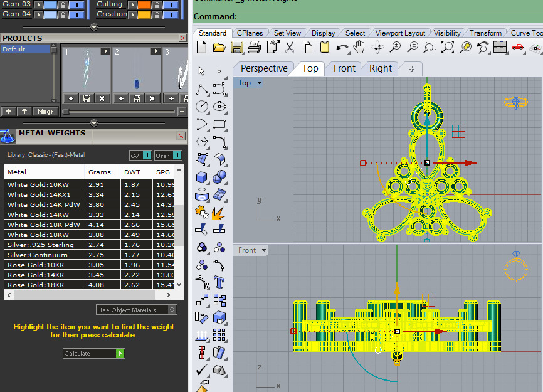This screenshot has width=543, height=392.
Task: Click the checkmark Check Objects icon
Action: tap(201, 370)
